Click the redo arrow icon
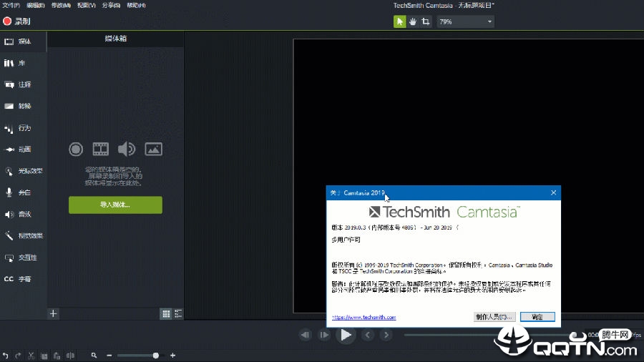 pos(18,356)
